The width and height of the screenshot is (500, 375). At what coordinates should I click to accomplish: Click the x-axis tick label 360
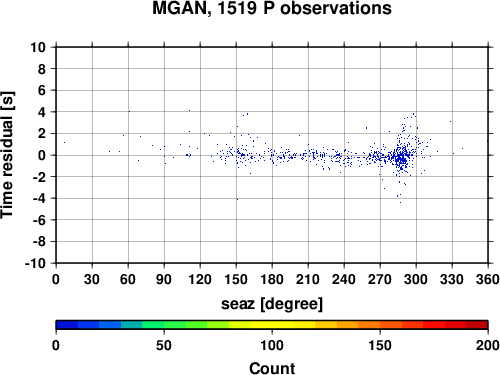click(488, 279)
